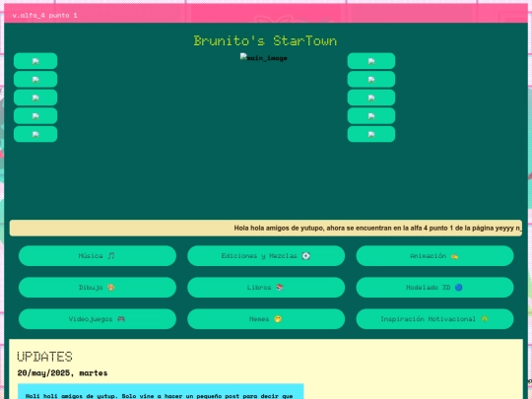Click the first right column image button
Screen dimensions: 532x399
371,61
